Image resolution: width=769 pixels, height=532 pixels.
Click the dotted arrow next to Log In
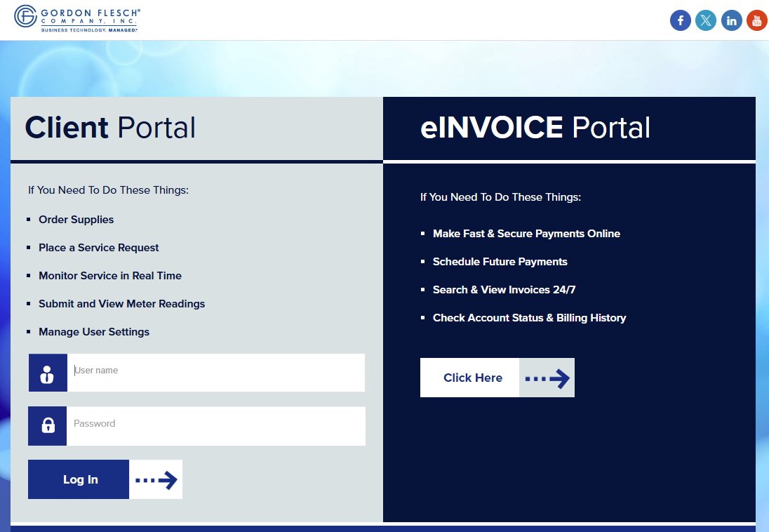click(156, 479)
